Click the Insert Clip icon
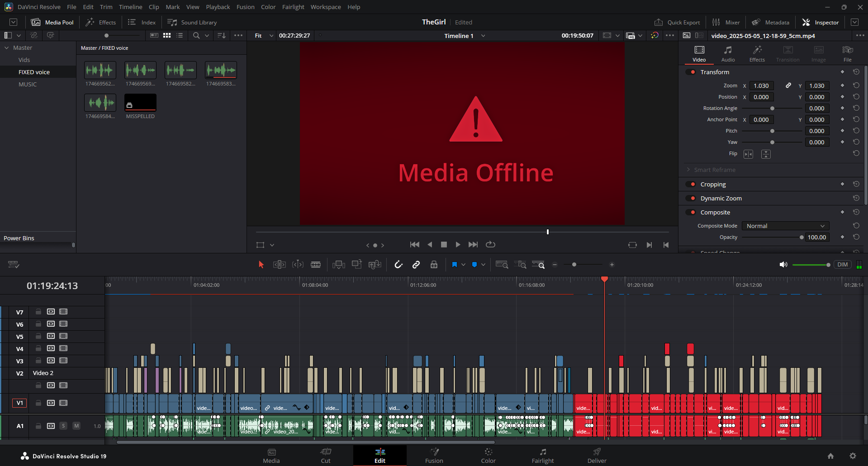868x466 pixels. click(338, 265)
